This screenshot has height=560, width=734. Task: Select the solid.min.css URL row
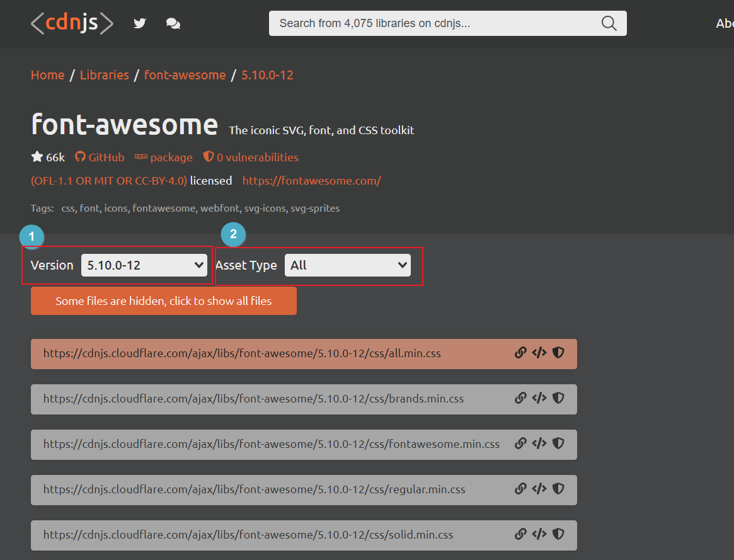[x=304, y=535]
